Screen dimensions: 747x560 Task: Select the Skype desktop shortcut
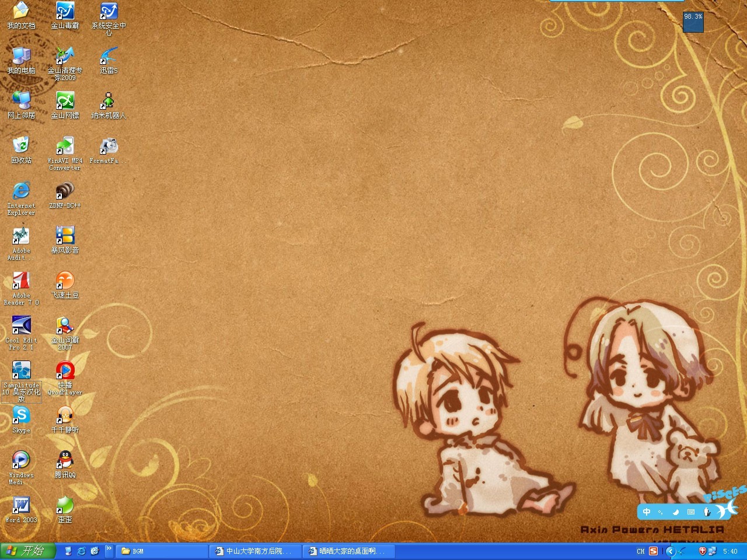pos(21,419)
